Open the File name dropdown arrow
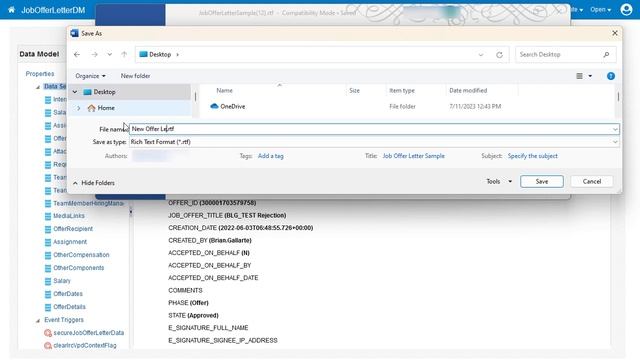Viewport: 640px width, 360px height. tap(615, 129)
